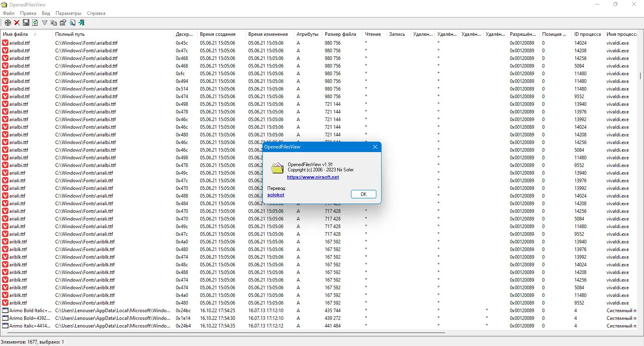Click the green refresh toolbar icon
The width and height of the screenshot is (644, 346).
[x=35, y=23]
